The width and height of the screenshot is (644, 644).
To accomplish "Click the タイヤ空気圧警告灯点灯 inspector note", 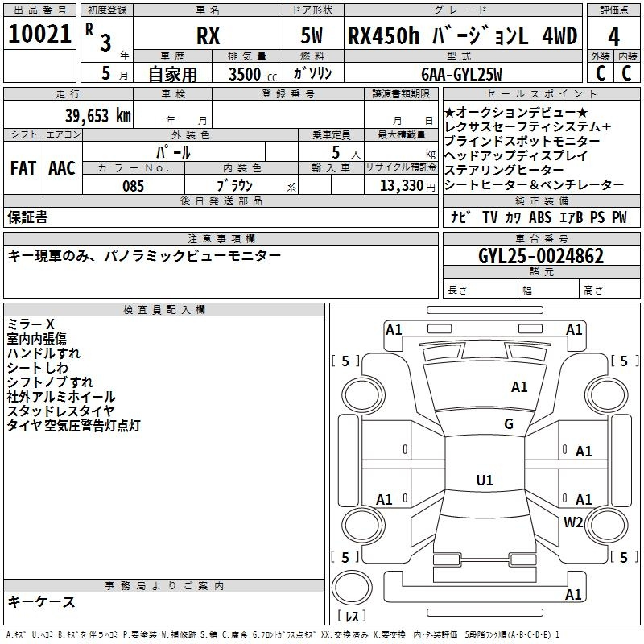I will pos(73,426).
